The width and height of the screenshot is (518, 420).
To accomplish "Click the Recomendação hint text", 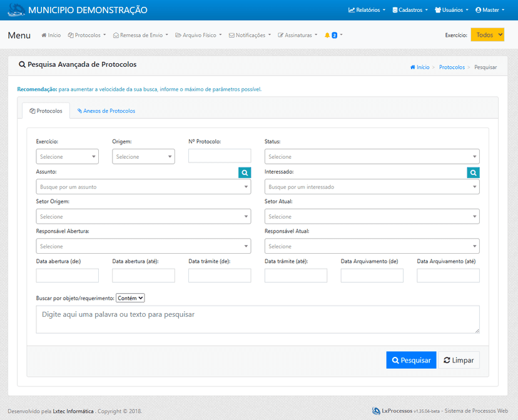I will [140, 89].
